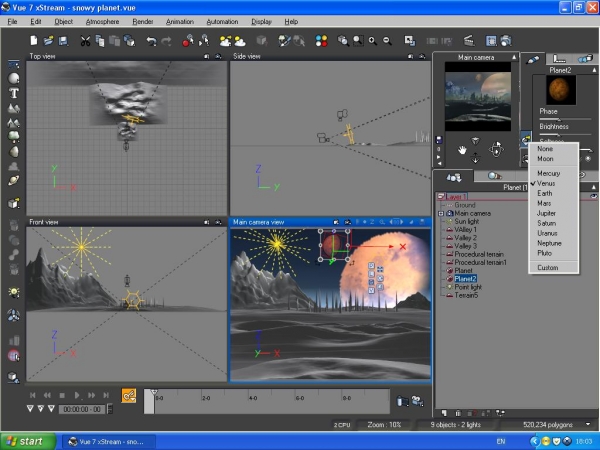Select Terrain5 in the layer list

click(466, 295)
